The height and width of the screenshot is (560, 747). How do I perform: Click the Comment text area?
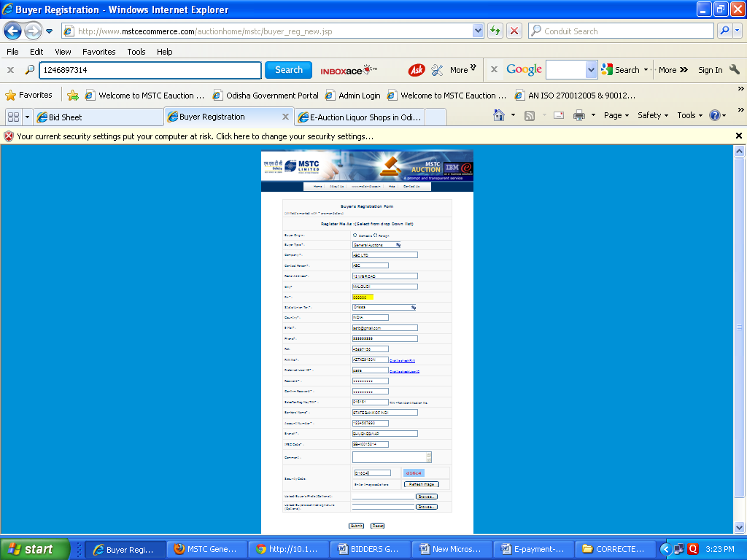[392, 457]
